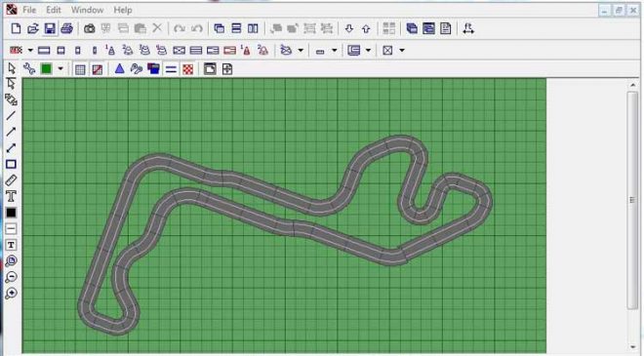Open the Help menu
This screenshot has height=356, width=644.
click(122, 10)
